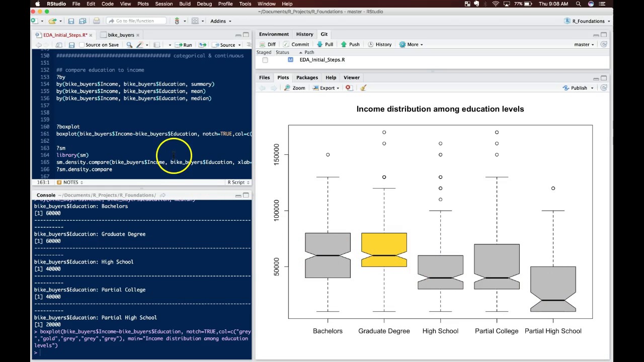
Task: Open macOS Spotlight search icon
Action: 578,4
